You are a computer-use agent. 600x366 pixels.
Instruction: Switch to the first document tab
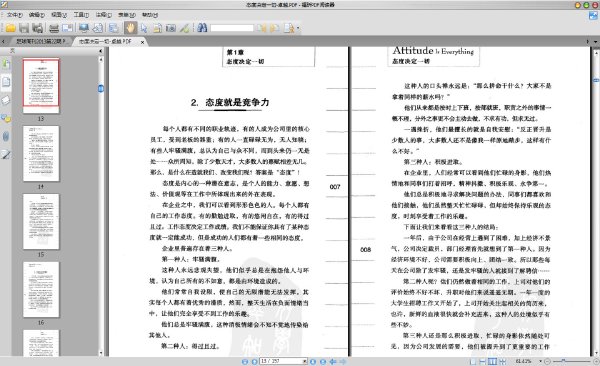(x=40, y=41)
